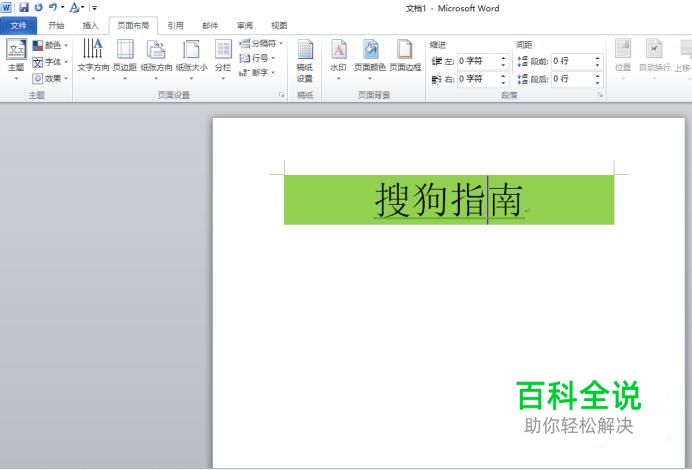Switch to the 引用 (References) tab
Image resolution: width=692 pixels, height=470 pixels.
coord(175,26)
